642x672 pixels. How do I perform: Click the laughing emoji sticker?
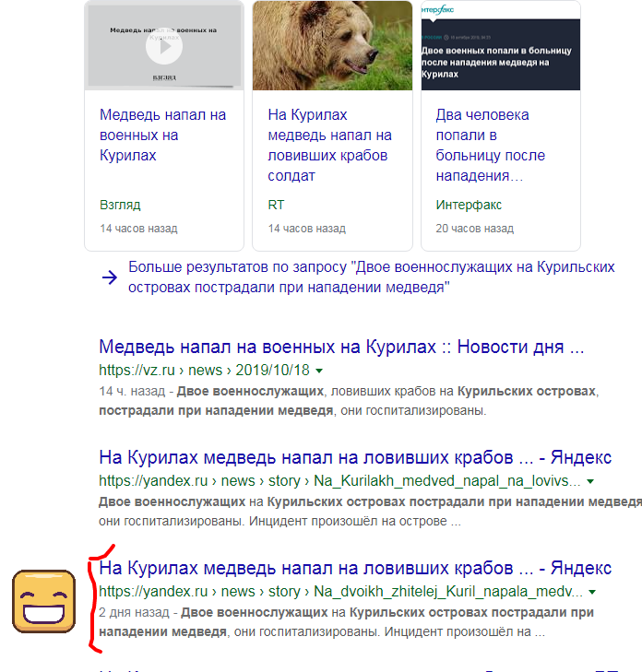coord(43,601)
